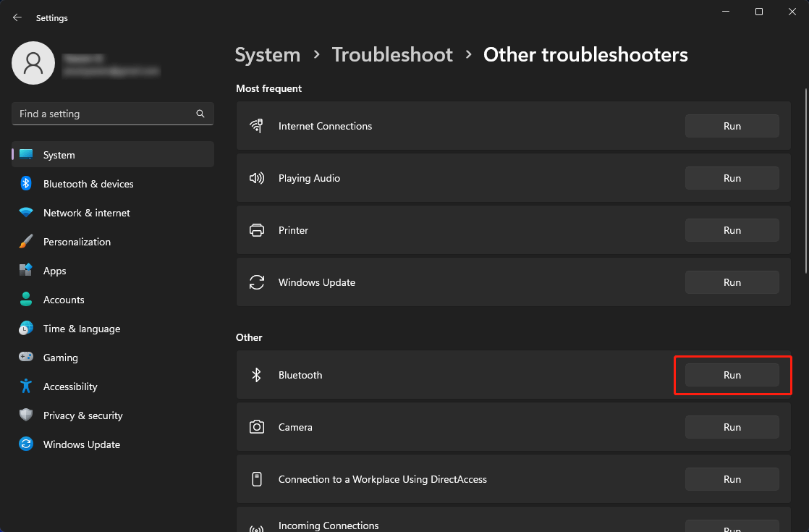809x532 pixels.
Task: Click Troubleshoot in the breadcrumb
Action: 392,55
